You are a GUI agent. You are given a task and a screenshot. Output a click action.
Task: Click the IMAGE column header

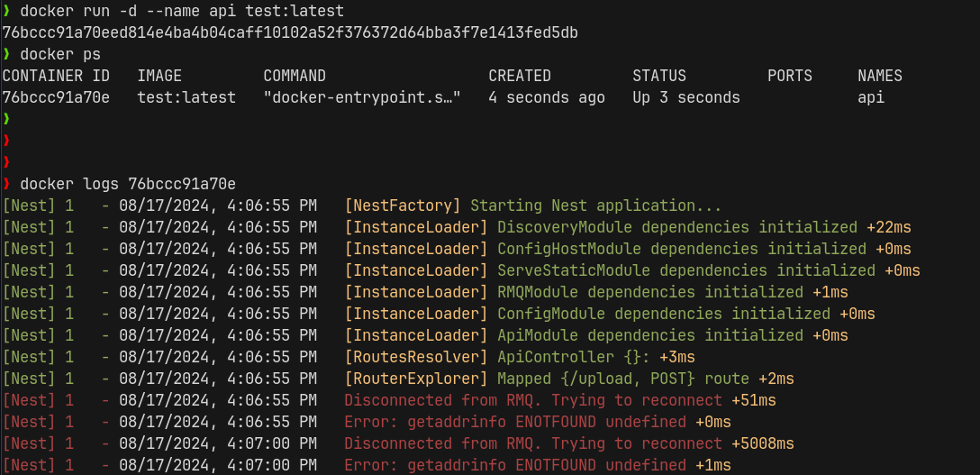(x=159, y=77)
